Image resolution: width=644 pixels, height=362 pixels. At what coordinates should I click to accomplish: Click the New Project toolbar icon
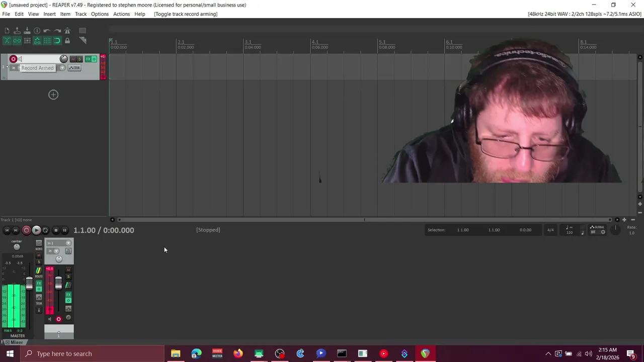pos(7,31)
